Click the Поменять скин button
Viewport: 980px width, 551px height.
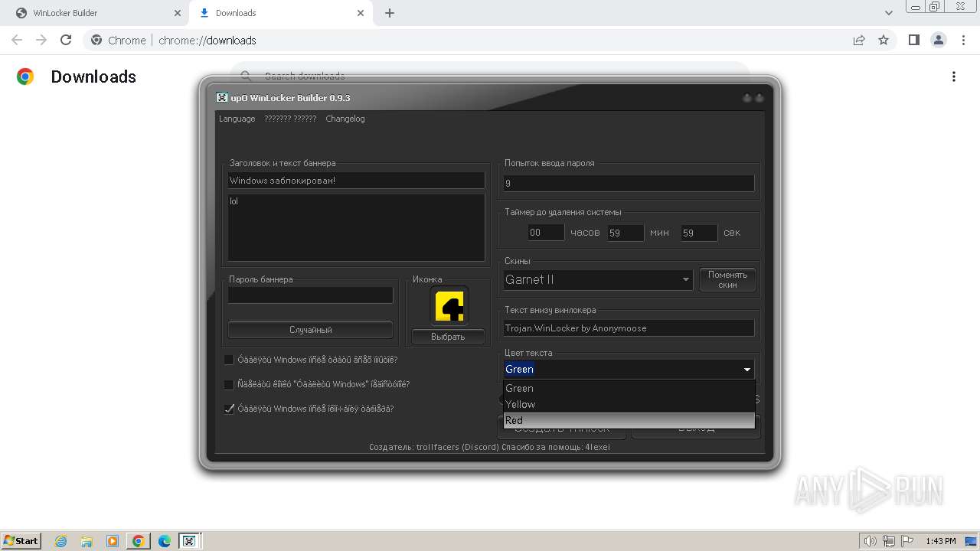(727, 279)
